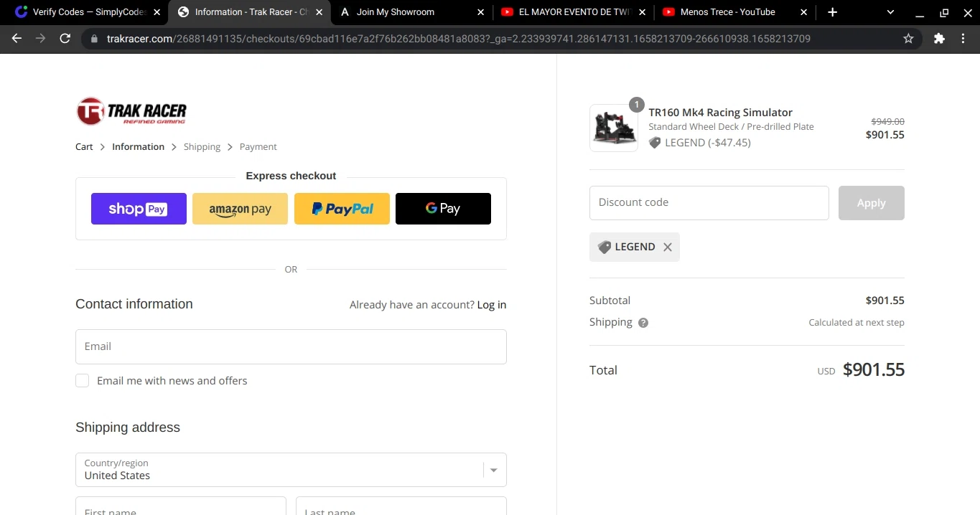Click Information breadcrumb step
Viewport: 980px width, 515px height.
[x=138, y=146]
